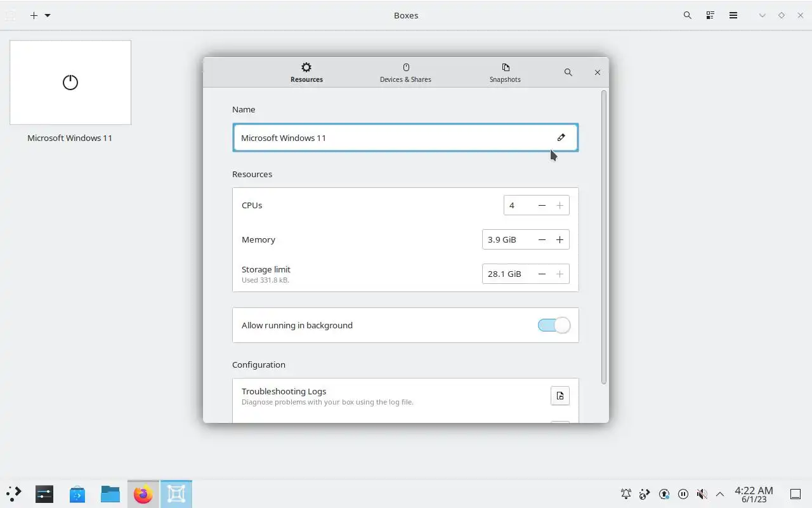812x508 pixels.
Task: Toggle Allow running in background
Action: 554,325
